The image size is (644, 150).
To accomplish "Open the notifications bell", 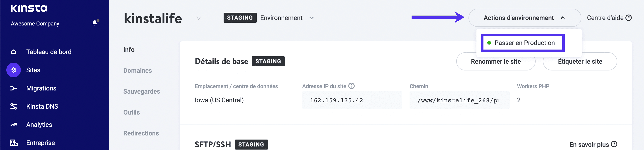I will (x=95, y=23).
